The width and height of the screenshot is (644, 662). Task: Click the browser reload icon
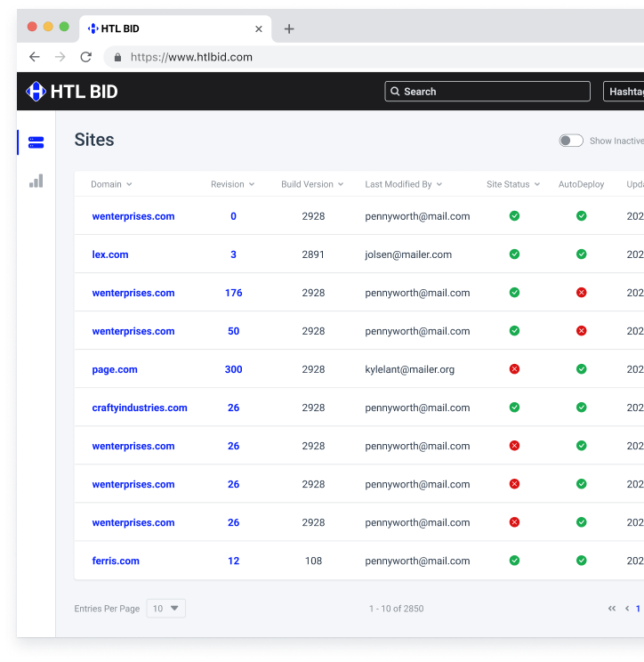(86, 57)
